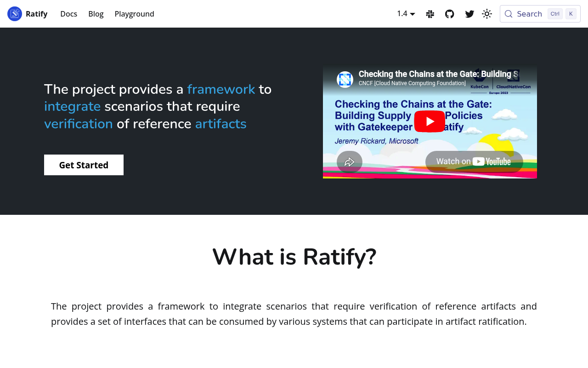Click the CNCF channel avatar
This screenshot has height=368, width=588.
[345, 80]
